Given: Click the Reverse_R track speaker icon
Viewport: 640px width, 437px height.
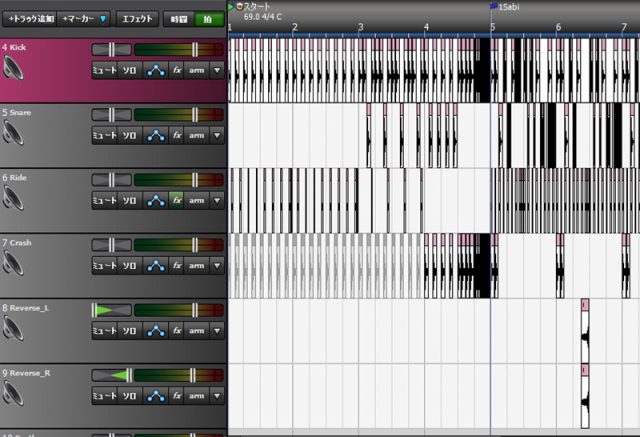Looking at the screenshot, I should click(x=13, y=394).
